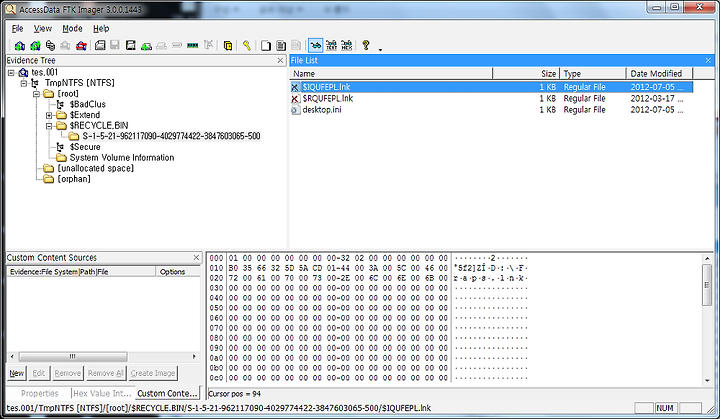Viewport: 720px width, 419px height.
Task: Sort file list by Name column
Action: point(391,74)
